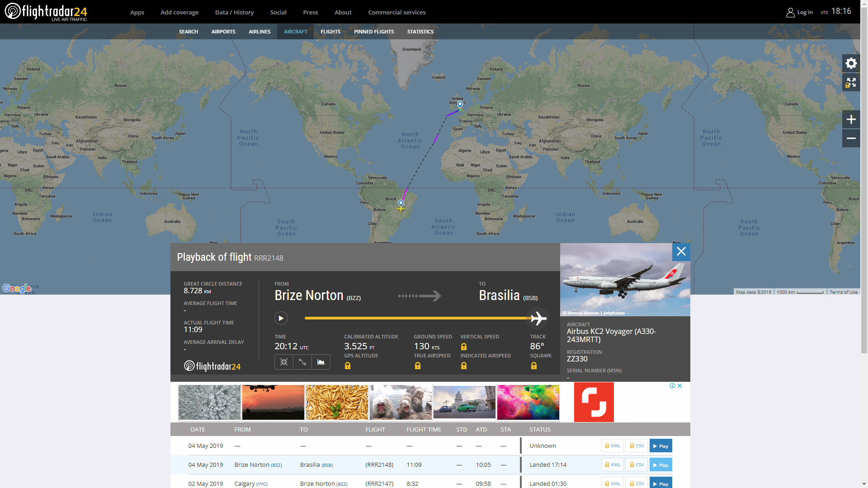Open the Data / History menu
Viewport: 868px width, 488px height.
(234, 12)
